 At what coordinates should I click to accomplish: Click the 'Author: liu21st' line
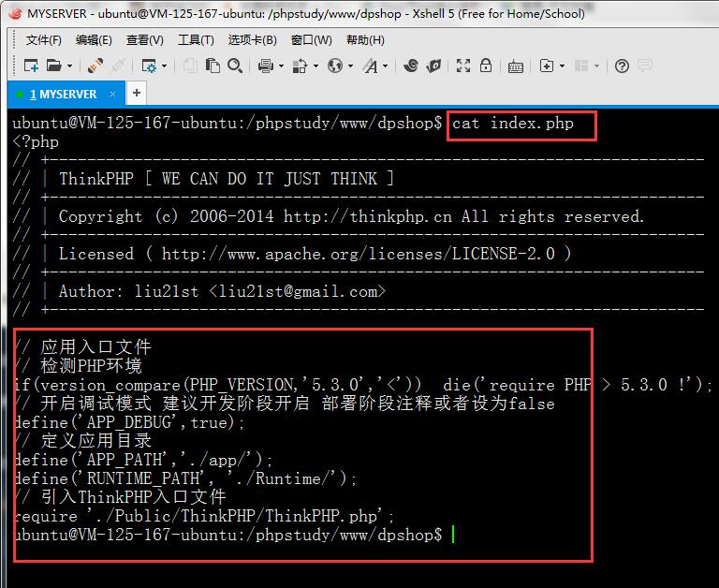pos(223,291)
